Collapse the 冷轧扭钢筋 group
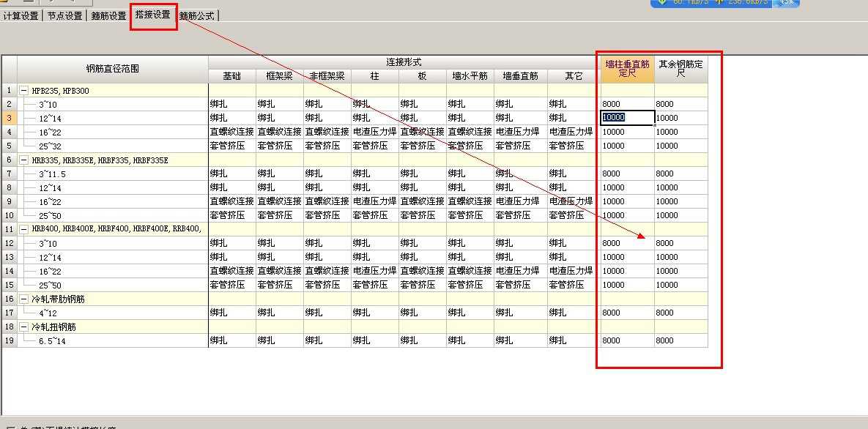868x429 pixels. coord(24,327)
